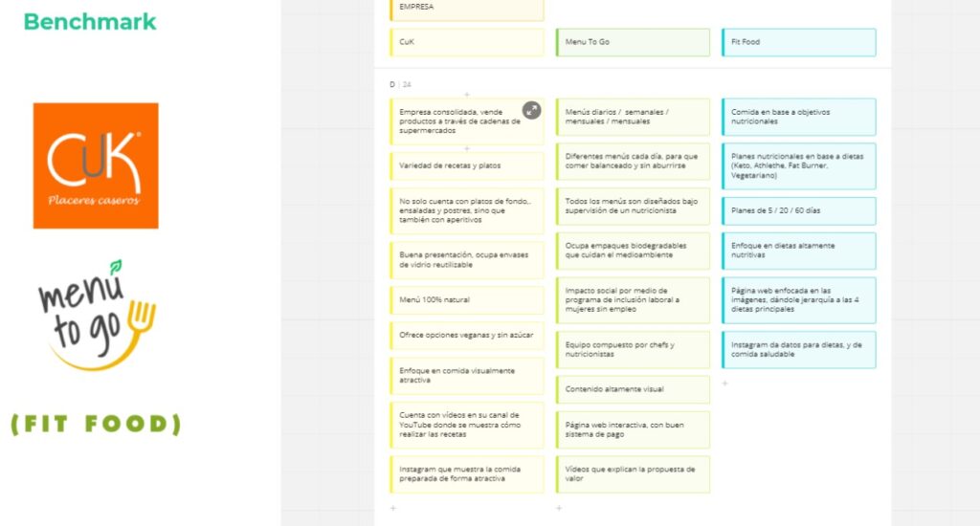Image resolution: width=980 pixels, height=526 pixels.
Task: Click the plus icon above the Variedad de recetas card
Action: pyautogui.click(x=467, y=148)
